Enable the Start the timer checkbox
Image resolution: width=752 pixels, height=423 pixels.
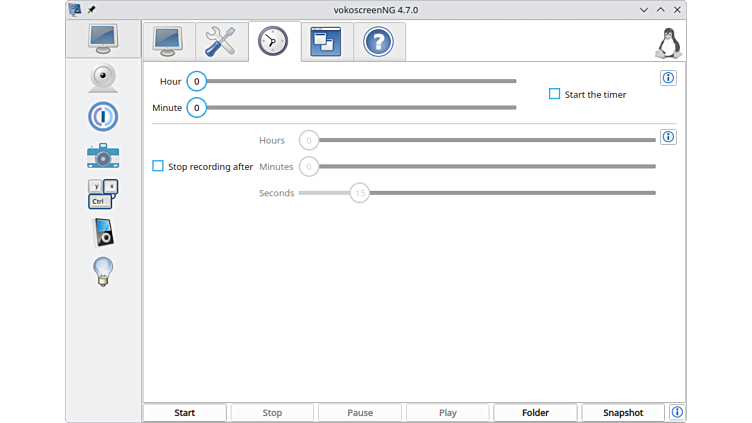(555, 94)
